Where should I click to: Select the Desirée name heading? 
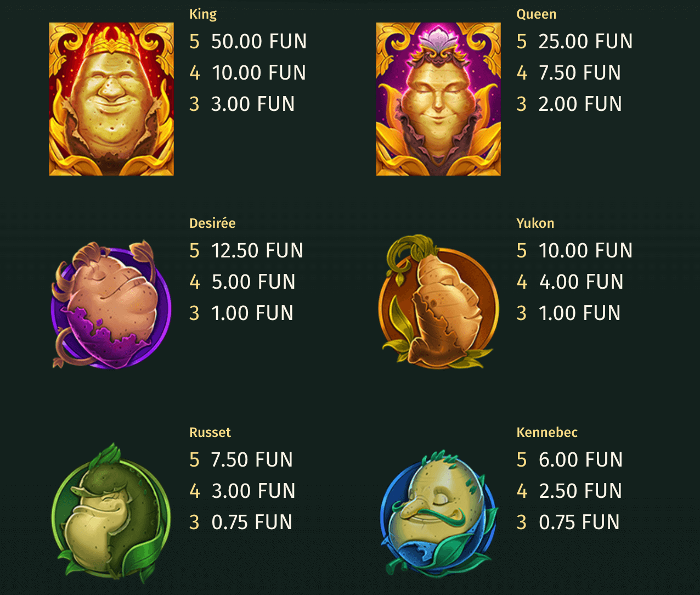click(x=212, y=223)
